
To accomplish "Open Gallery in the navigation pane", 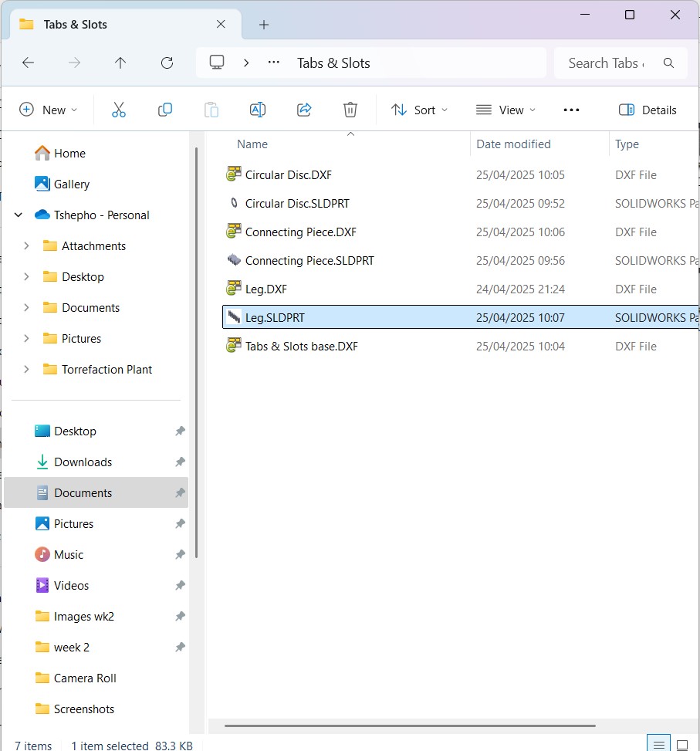I will [62, 184].
